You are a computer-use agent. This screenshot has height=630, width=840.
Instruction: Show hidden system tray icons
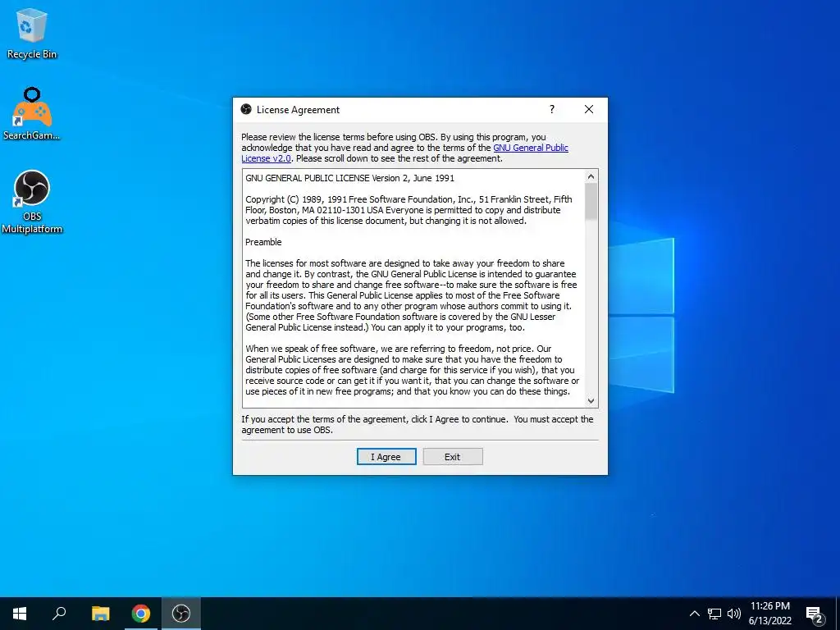click(x=694, y=614)
